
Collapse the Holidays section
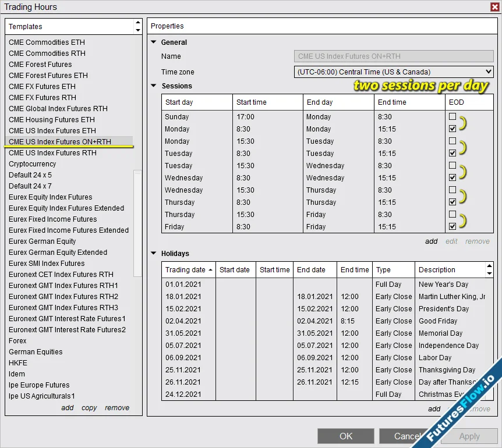click(154, 253)
